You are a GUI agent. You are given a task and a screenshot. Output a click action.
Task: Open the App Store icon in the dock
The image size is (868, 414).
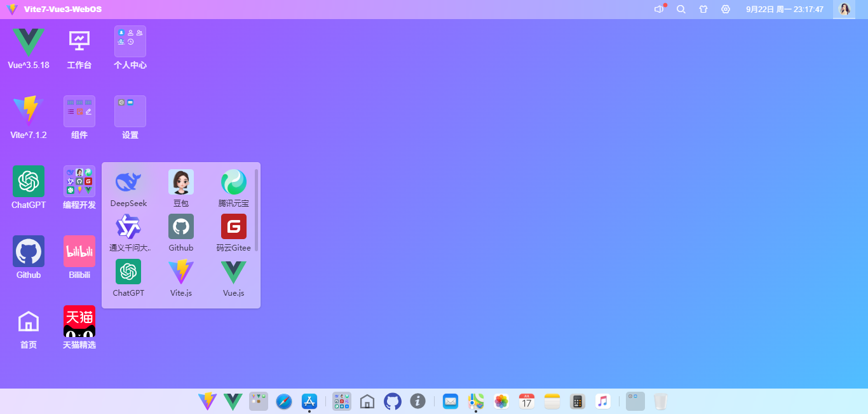[309, 401]
